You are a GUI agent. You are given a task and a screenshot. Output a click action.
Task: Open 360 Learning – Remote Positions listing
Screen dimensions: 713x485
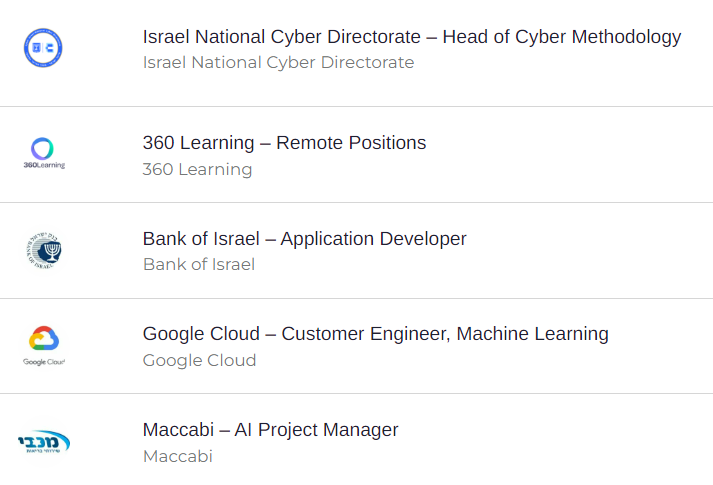(x=284, y=143)
